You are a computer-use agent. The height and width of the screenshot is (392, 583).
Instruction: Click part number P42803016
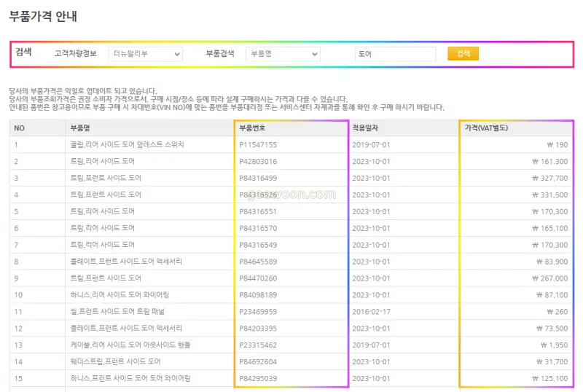258,162
